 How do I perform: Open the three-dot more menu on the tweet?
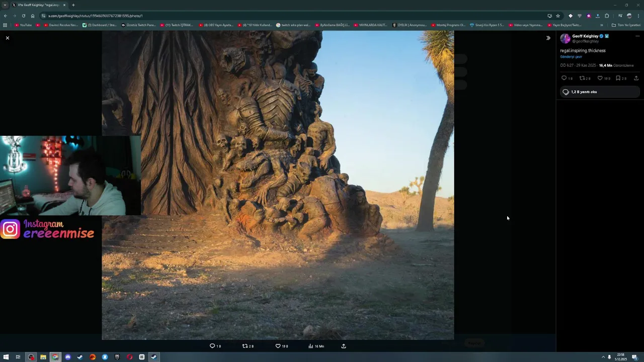point(637,36)
